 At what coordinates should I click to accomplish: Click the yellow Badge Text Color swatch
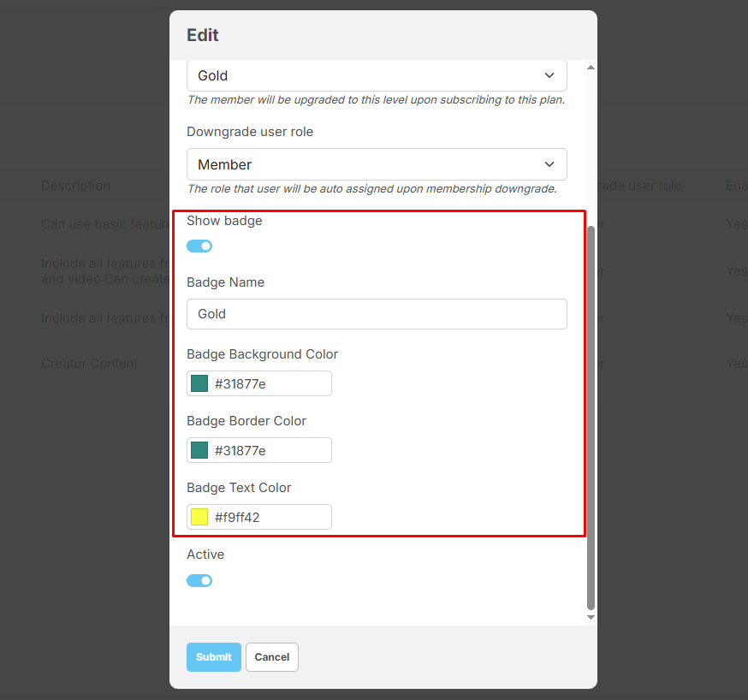click(199, 518)
